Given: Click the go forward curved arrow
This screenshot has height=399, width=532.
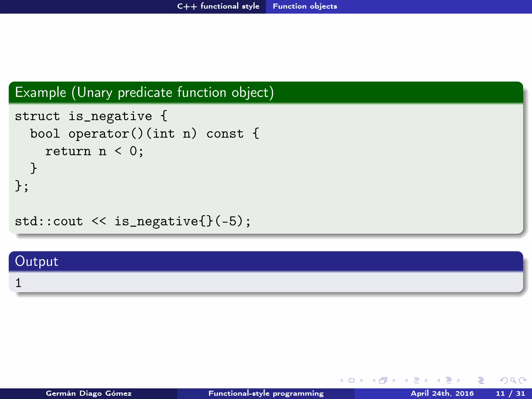Looking at the screenshot, I should 523,381.
